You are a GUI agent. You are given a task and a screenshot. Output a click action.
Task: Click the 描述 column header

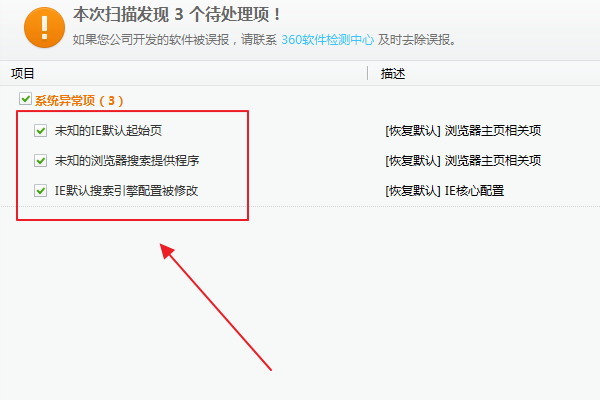393,73
